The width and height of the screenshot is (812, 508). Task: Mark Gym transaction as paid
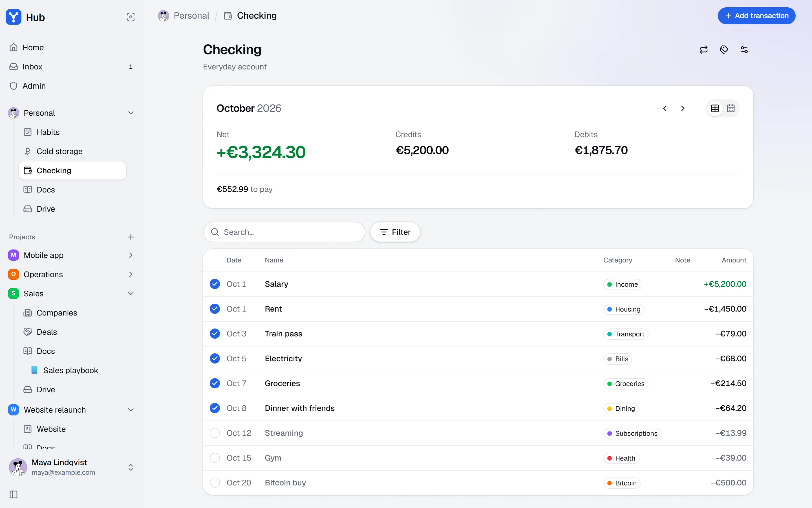click(215, 458)
